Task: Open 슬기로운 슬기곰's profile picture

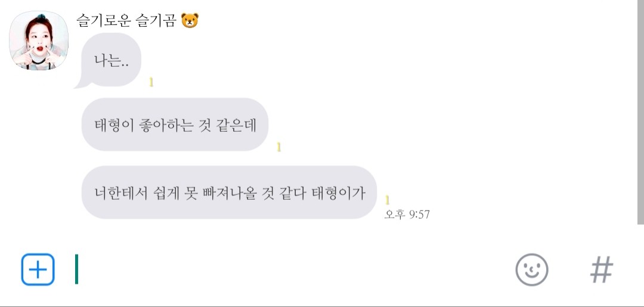Action: 39,40
